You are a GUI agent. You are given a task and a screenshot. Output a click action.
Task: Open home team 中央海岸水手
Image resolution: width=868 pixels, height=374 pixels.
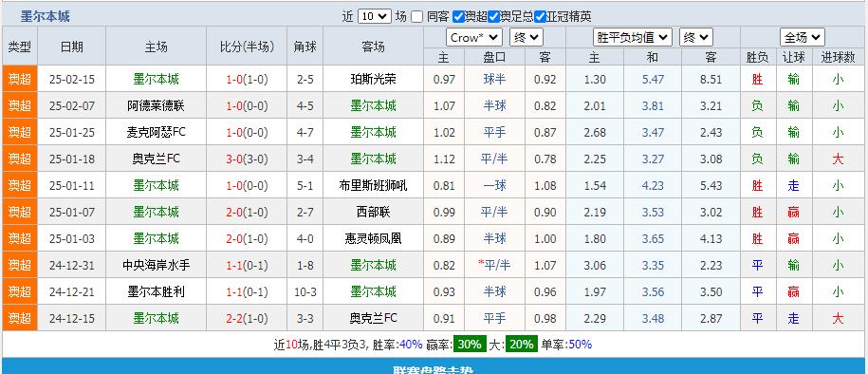[x=156, y=266]
